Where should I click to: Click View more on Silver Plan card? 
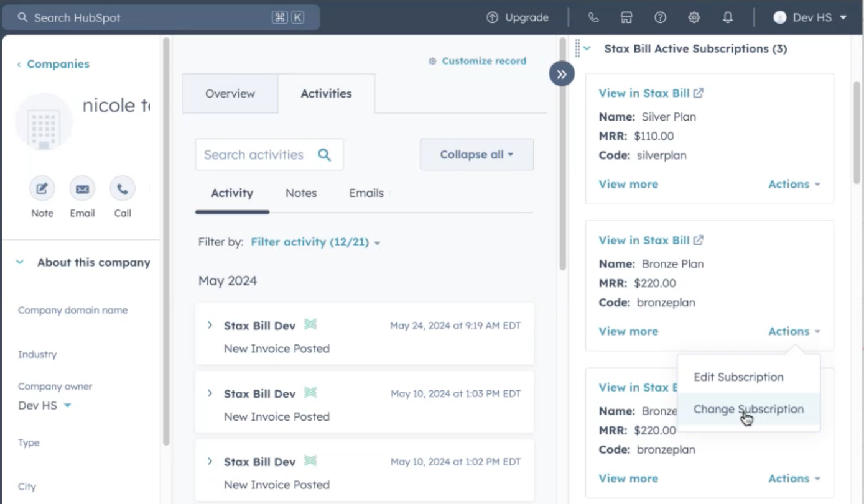[x=628, y=184]
